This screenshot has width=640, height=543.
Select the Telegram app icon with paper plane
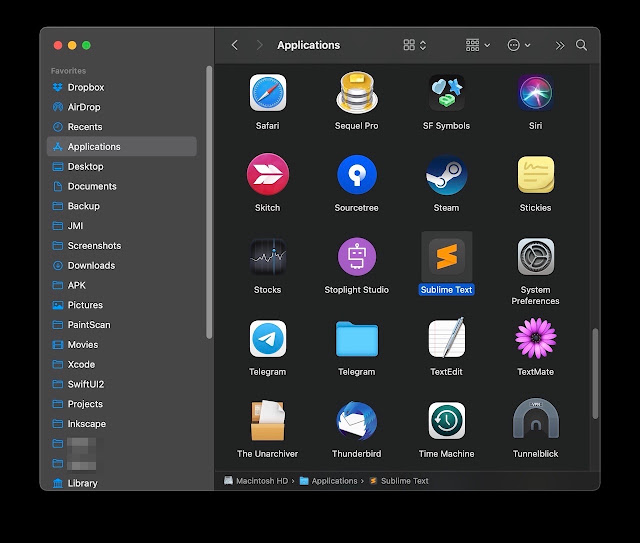click(268, 339)
